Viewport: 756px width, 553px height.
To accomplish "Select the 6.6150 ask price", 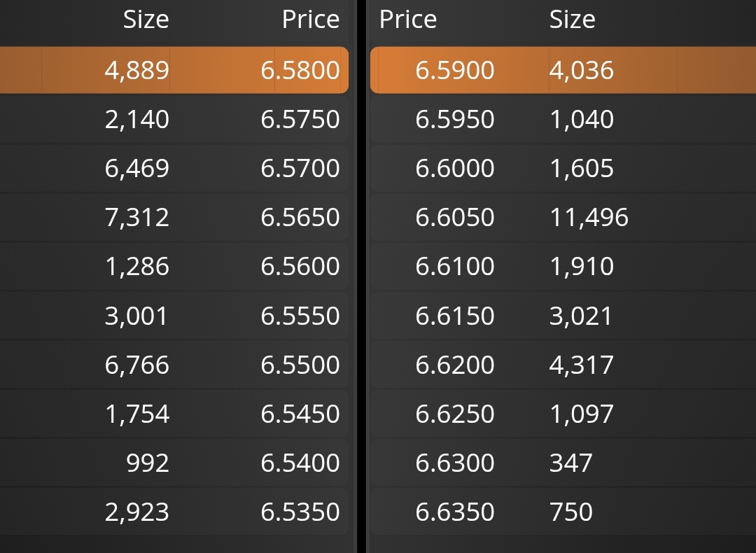I will 455,316.
